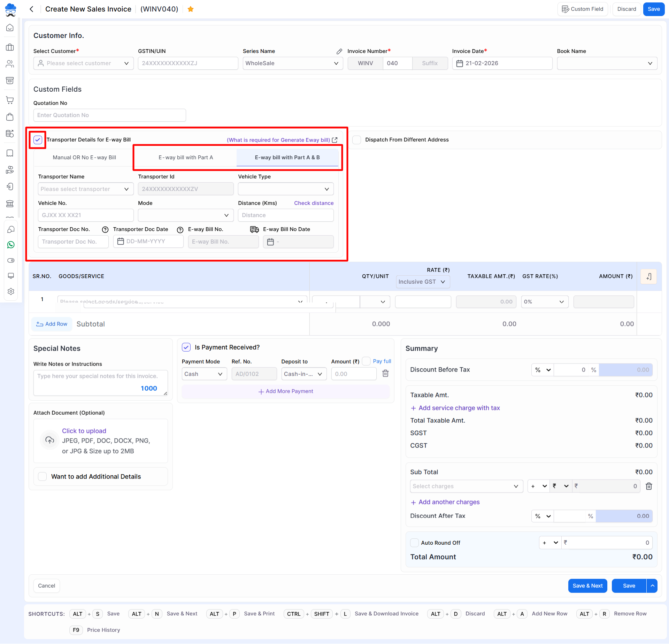Click the upload cloud icon in Attach Document
The width and height of the screenshot is (669, 644).
click(50, 440)
